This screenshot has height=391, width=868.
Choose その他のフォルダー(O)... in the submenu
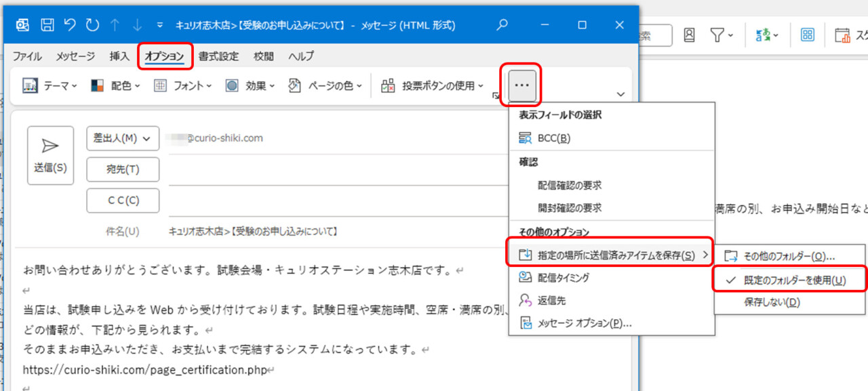coord(789,257)
